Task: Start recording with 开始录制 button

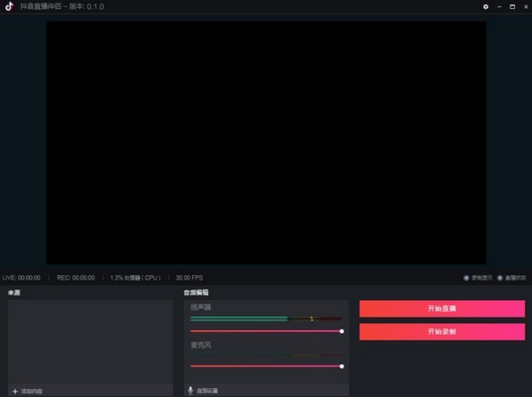Action: click(x=442, y=331)
